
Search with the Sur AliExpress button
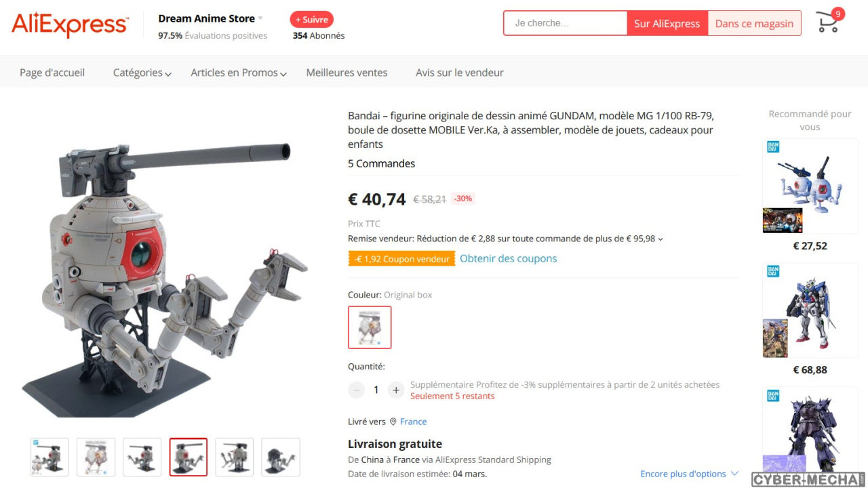[x=667, y=23]
